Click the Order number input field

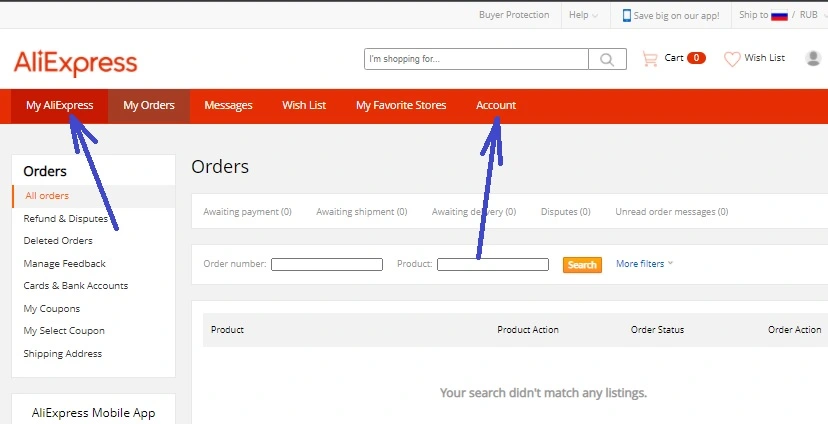327,264
